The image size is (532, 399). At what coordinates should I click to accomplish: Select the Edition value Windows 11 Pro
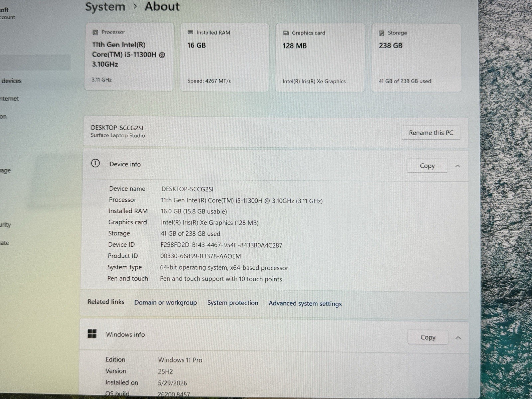(180, 360)
